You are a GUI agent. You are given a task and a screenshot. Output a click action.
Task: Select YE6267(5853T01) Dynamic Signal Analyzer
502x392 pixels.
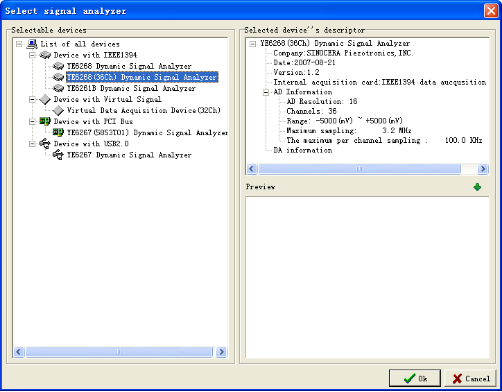click(x=147, y=133)
